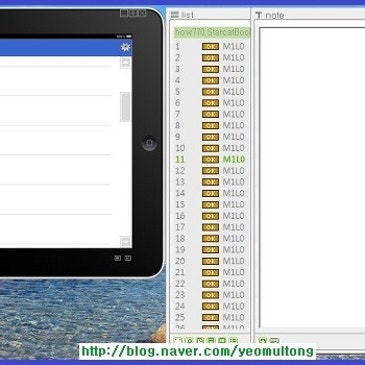Tap the iPad home button

pyautogui.click(x=149, y=143)
